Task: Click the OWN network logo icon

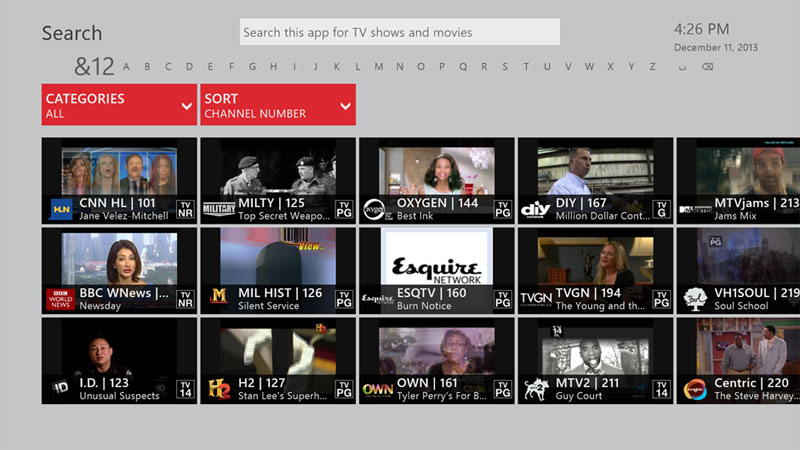Action: [378, 390]
